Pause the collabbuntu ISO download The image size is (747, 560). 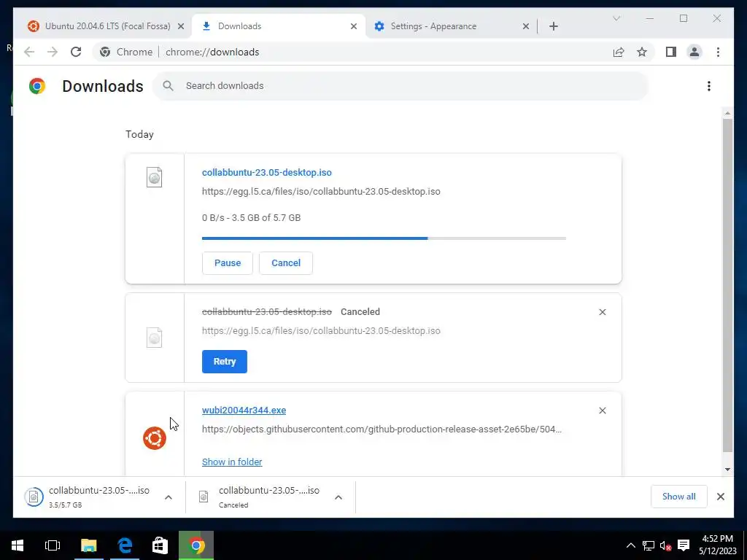228,262
